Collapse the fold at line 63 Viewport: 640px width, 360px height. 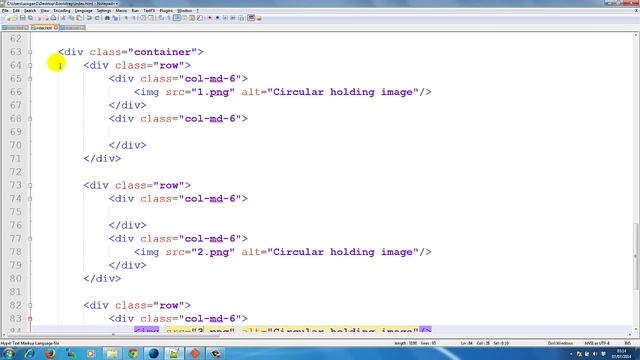(x=30, y=52)
